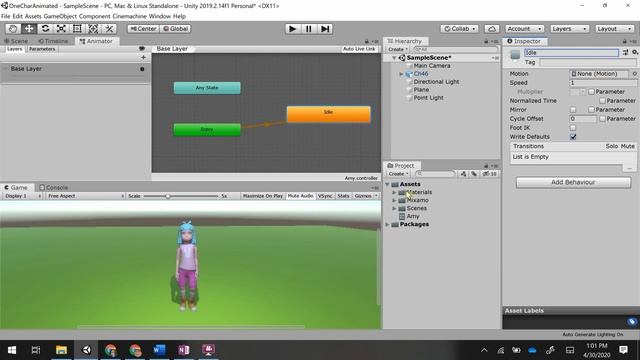Open Motion object picker circle
The image size is (640, 360).
634,74
